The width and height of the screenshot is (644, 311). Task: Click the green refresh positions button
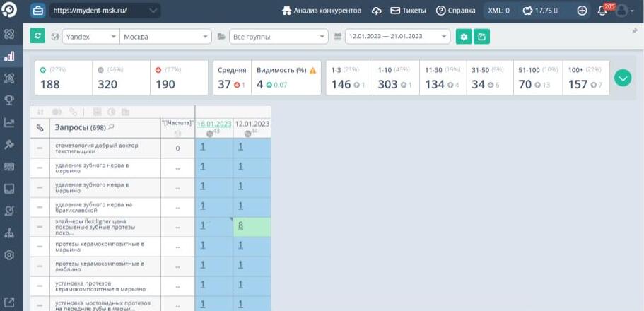pyautogui.click(x=37, y=36)
